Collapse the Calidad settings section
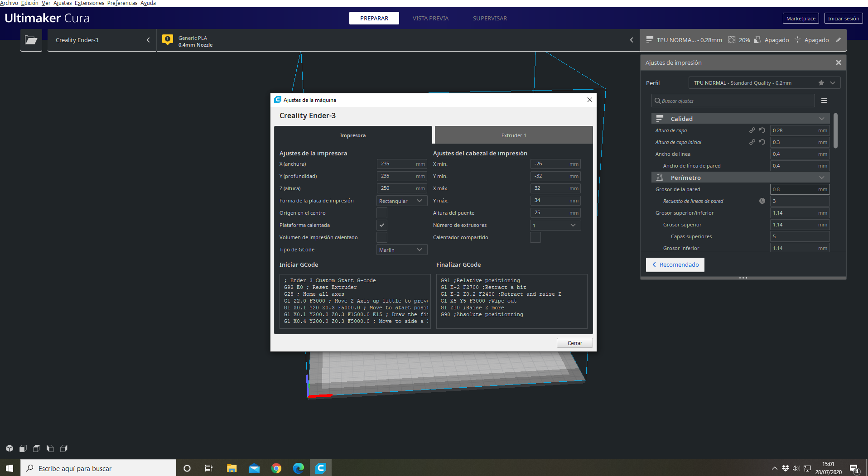The width and height of the screenshot is (868, 476). click(740, 119)
